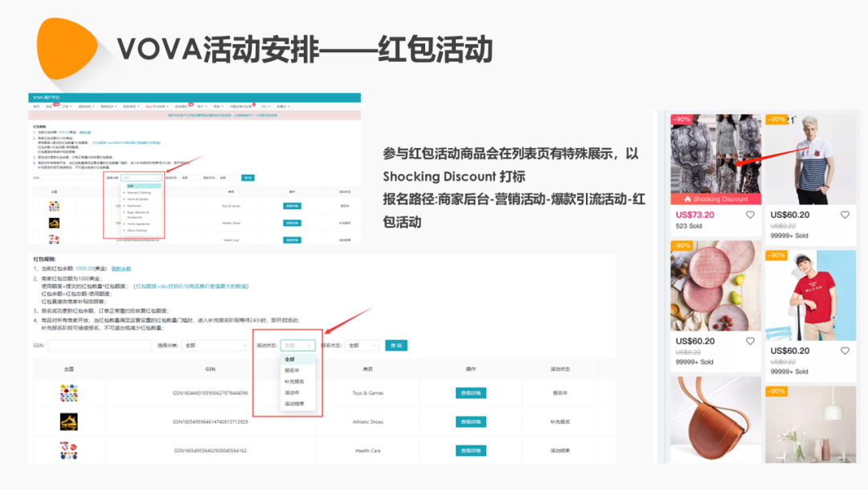
Task: Favorite the US$73.20 product with heart icon
Action: point(750,215)
